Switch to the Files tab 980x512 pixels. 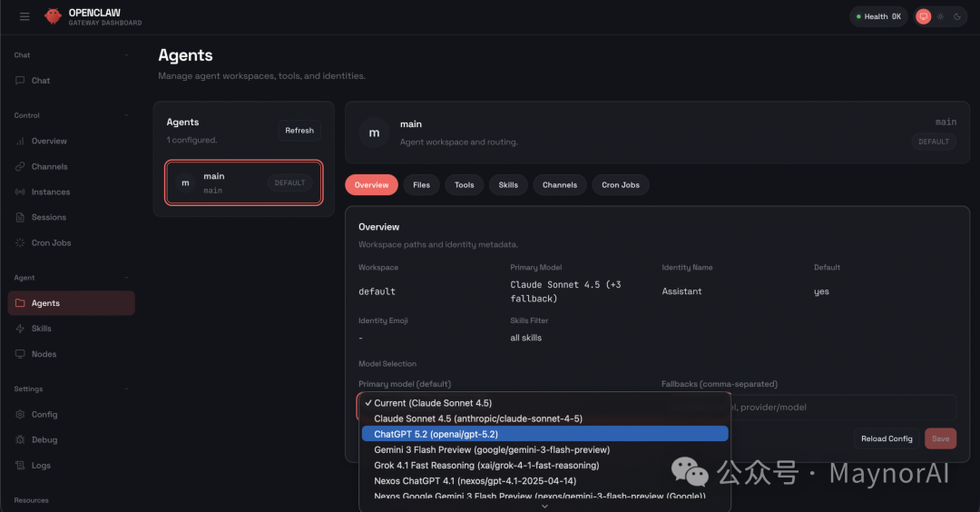pyautogui.click(x=421, y=185)
